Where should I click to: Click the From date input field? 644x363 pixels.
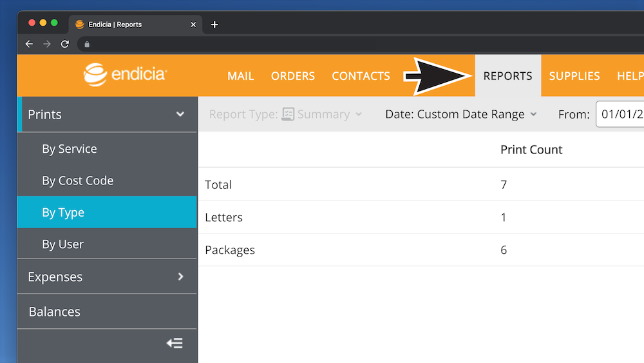[620, 114]
